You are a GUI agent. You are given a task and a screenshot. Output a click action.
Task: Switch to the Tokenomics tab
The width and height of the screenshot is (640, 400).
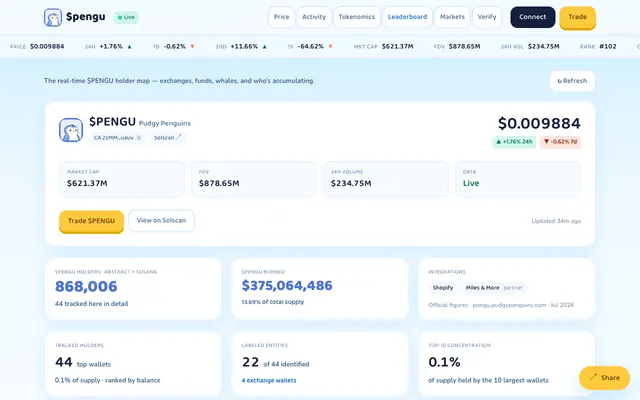(357, 17)
